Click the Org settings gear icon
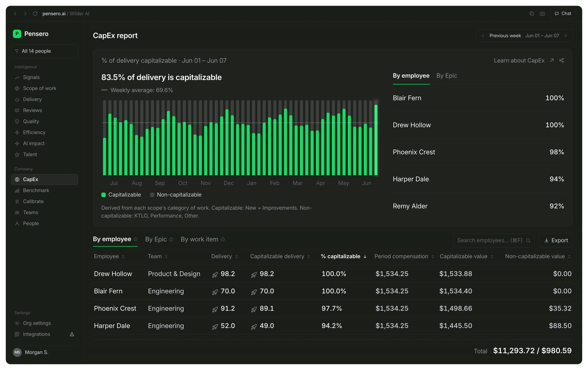This screenshot has width=588, height=370. pos(17,323)
